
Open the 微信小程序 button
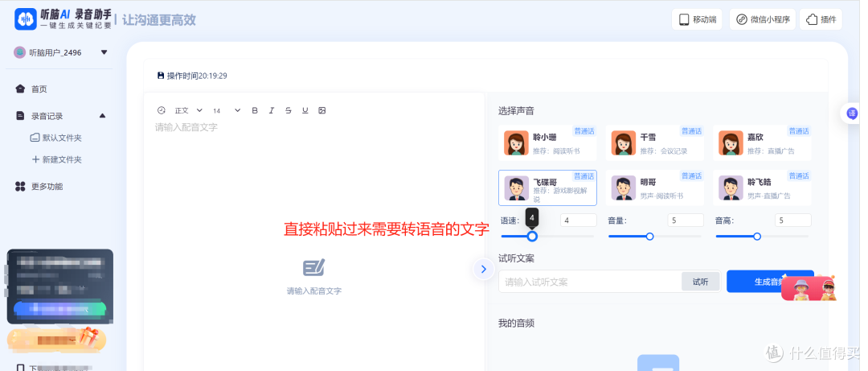pyautogui.click(x=762, y=19)
